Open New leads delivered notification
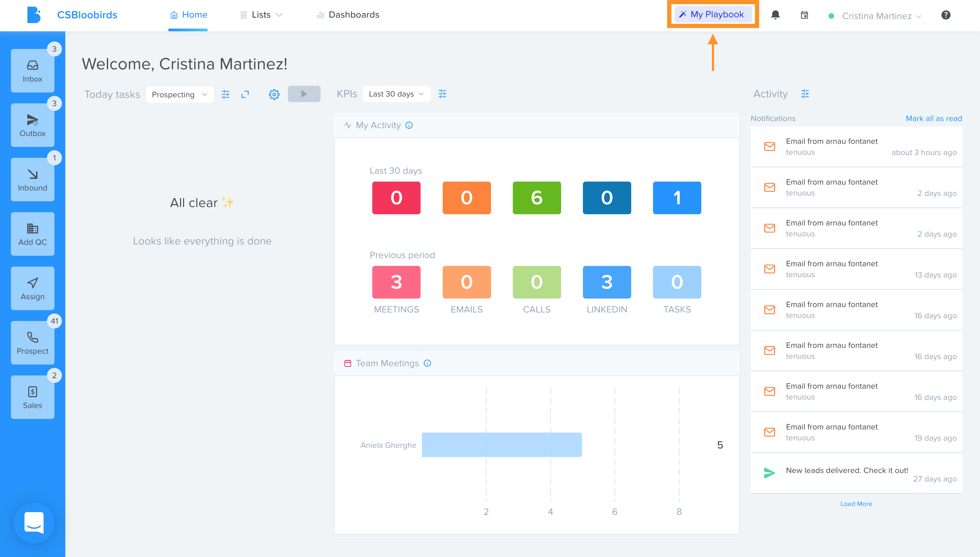This screenshot has height=557, width=980. click(x=856, y=473)
